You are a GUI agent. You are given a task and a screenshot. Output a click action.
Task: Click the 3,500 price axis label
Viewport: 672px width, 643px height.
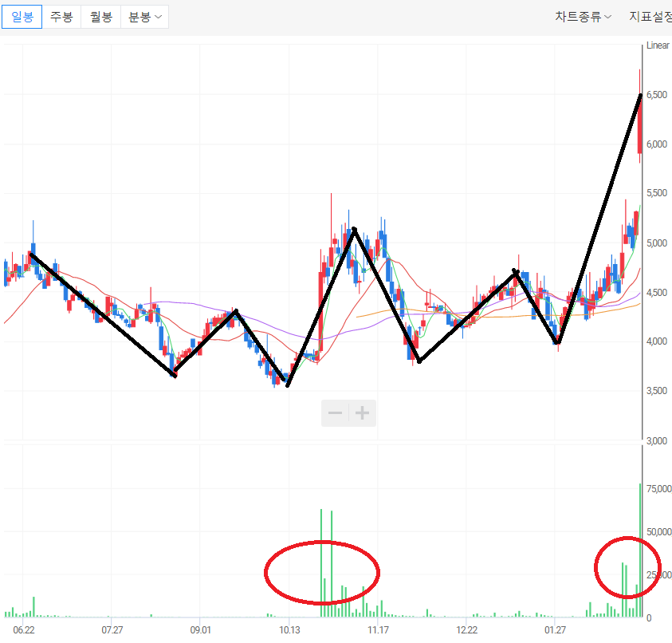point(657,391)
